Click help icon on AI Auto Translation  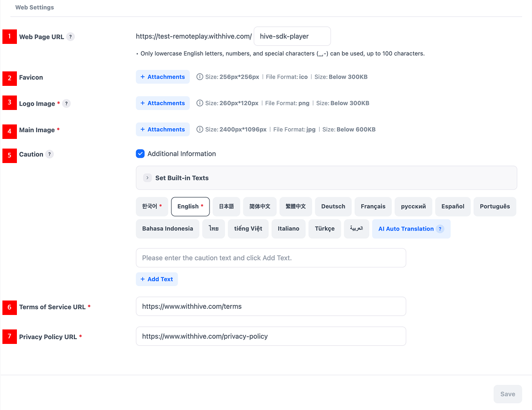coord(440,229)
